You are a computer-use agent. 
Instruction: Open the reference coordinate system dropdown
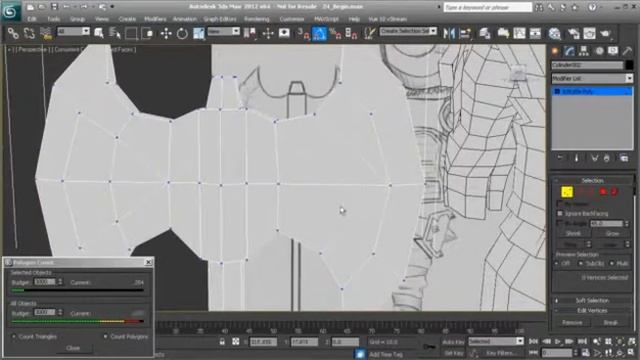click(x=223, y=31)
